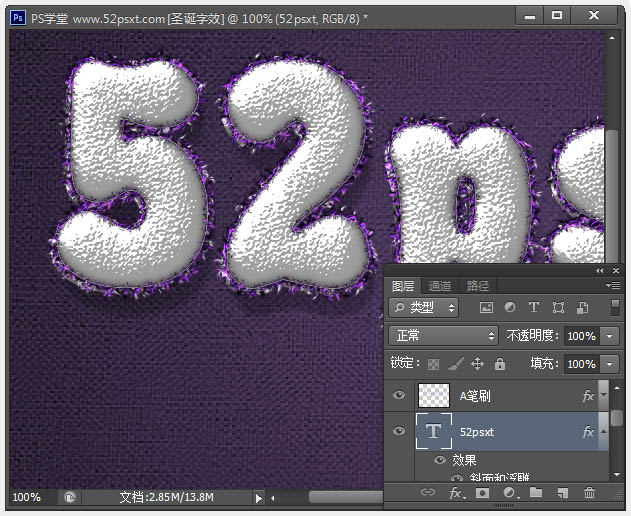Viewport: 631px width, 516px height.
Task: Lock all padlock icon
Action: pyautogui.click(x=500, y=364)
